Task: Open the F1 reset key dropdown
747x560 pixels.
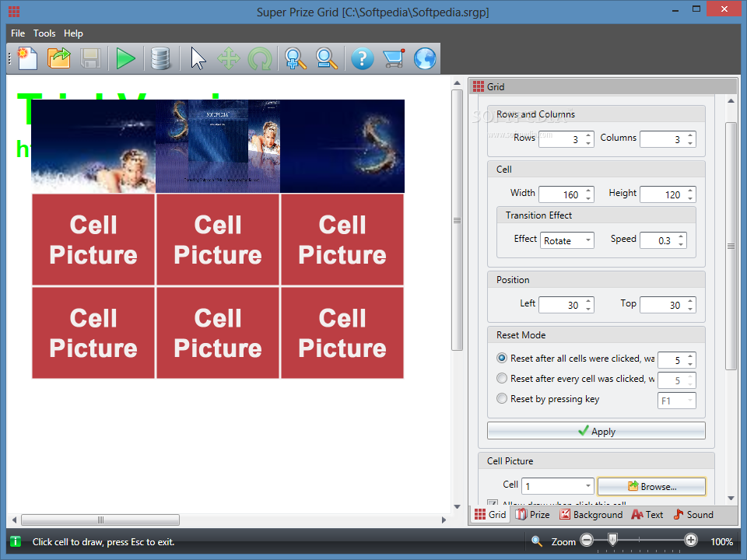Action: tap(676, 401)
